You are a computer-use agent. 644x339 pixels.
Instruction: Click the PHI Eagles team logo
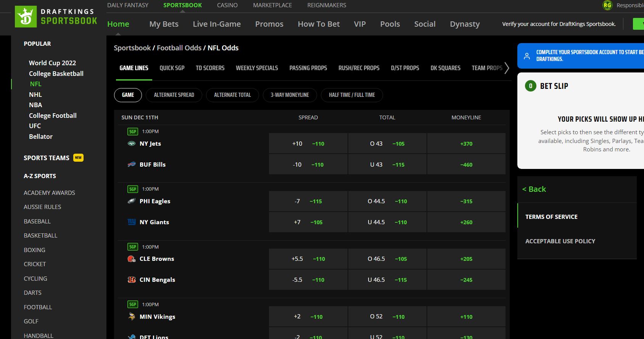pyautogui.click(x=131, y=201)
